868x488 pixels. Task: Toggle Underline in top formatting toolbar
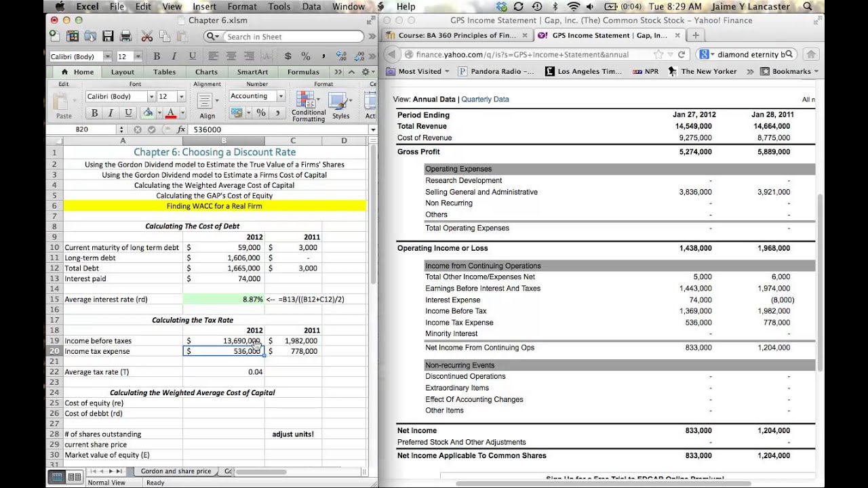pos(193,56)
